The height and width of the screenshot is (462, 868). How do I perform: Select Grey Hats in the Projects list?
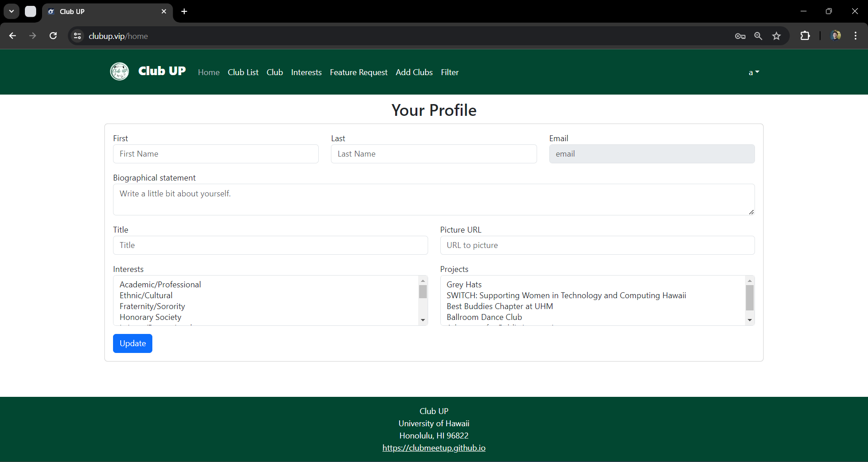tap(464, 284)
